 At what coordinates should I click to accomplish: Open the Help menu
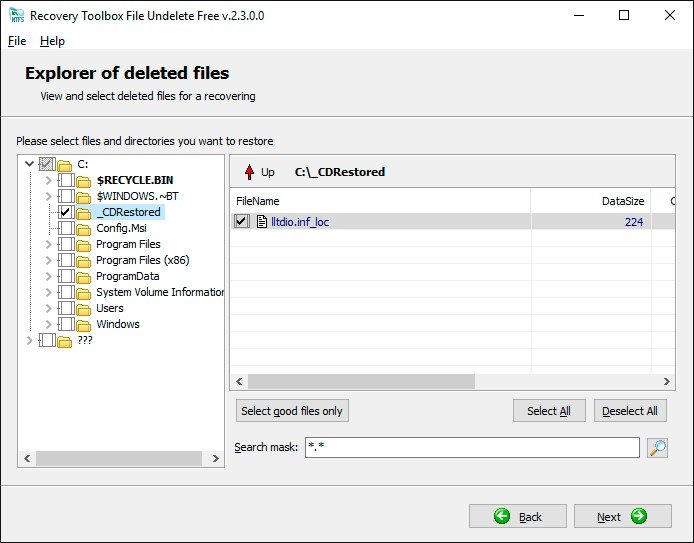click(x=52, y=41)
